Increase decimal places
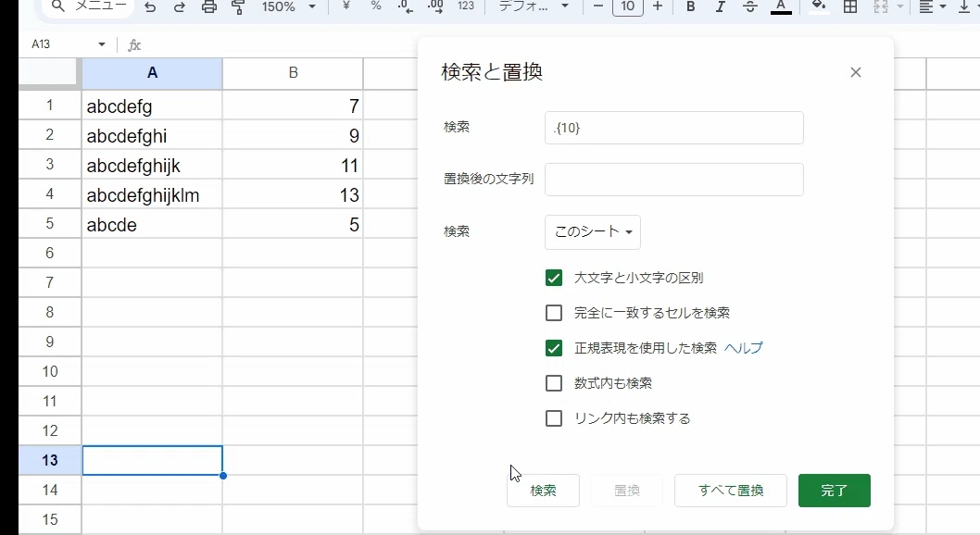Image resolution: width=980 pixels, height=535 pixels. (x=435, y=6)
